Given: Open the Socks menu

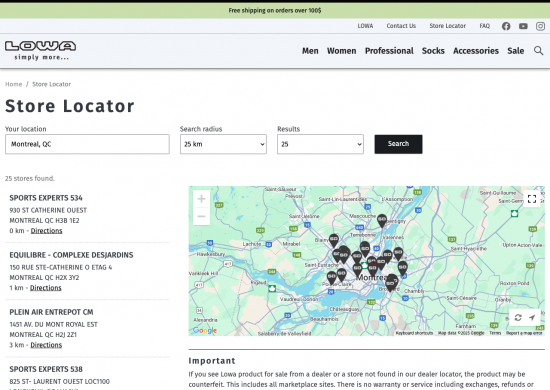Looking at the screenshot, I should [x=433, y=51].
